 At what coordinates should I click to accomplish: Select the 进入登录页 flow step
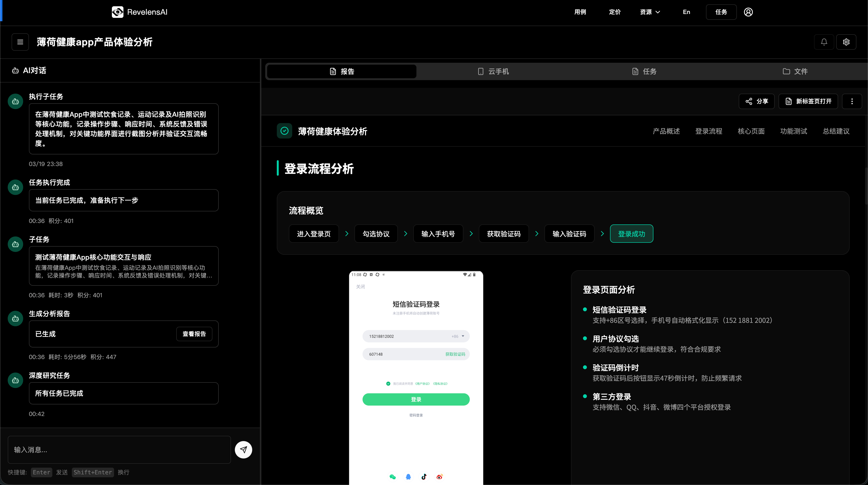click(x=314, y=234)
